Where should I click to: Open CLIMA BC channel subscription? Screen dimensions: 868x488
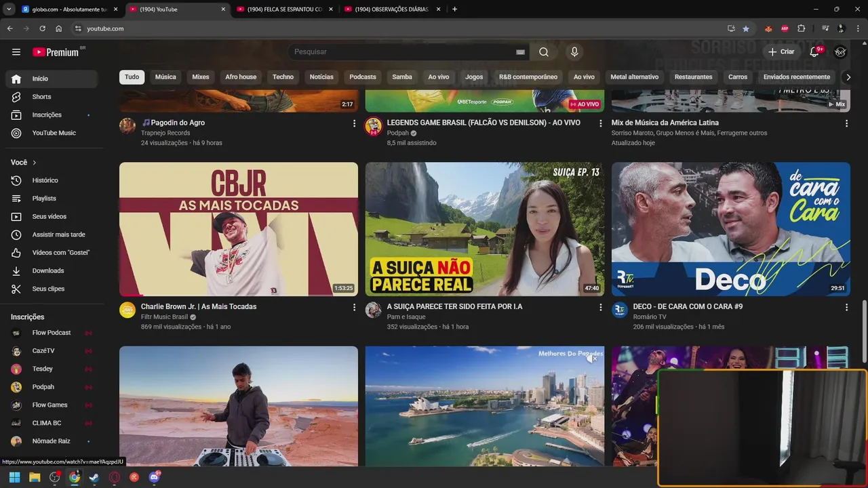pos(52,423)
